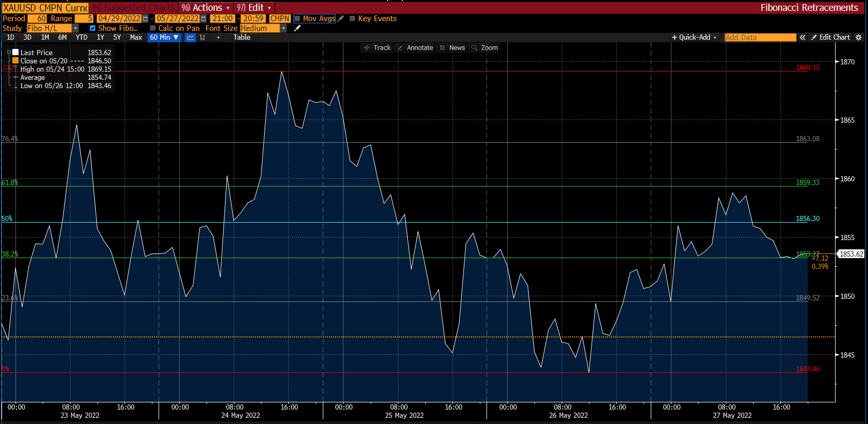Image resolution: width=868 pixels, height=424 pixels.
Task: Enable the Mov Avgs checkbox
Action: click(x=297, y=19)
